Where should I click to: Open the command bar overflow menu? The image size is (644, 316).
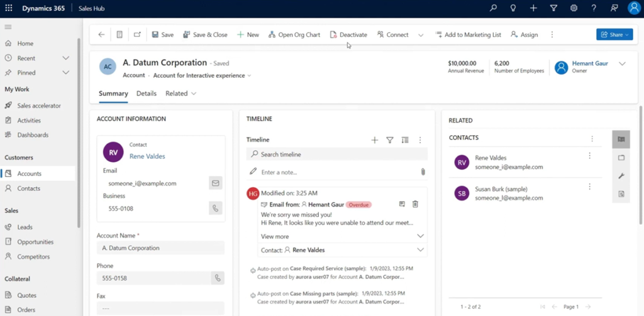552,35
